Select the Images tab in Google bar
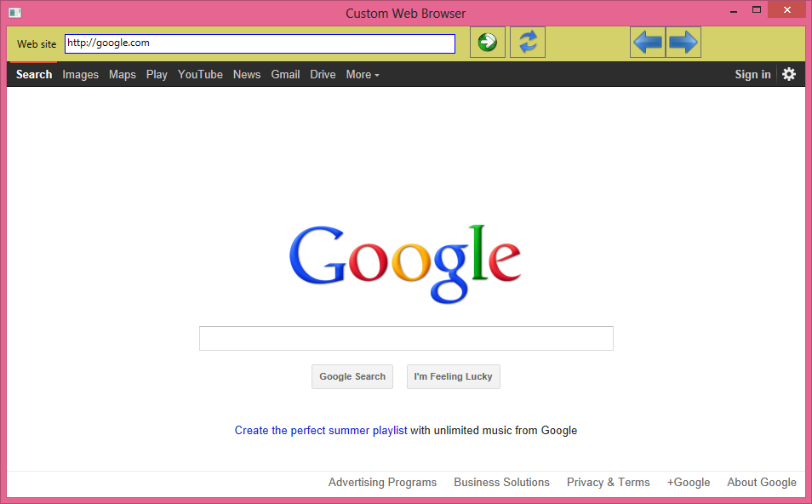Image resolution: width=812 pixels, height=504 pixels. point(81,75)
